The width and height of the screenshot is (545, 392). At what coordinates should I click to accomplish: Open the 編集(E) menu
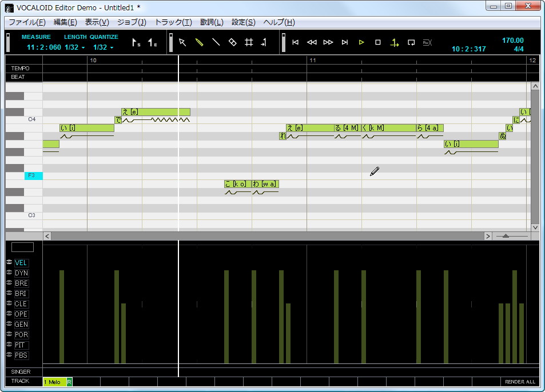65,22
